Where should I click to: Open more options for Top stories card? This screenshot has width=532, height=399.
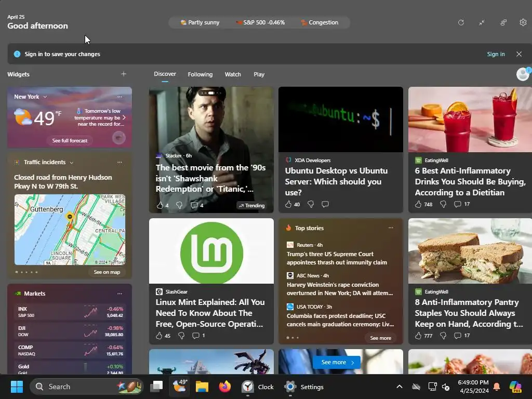coord(391,228)
